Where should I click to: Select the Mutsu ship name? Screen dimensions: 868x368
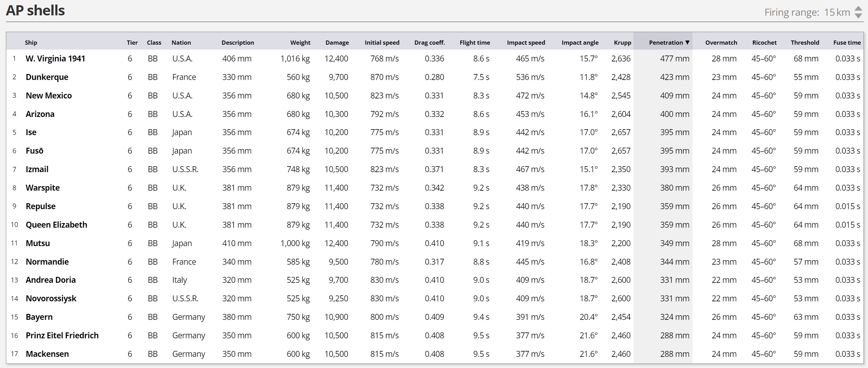coord(38,243)
